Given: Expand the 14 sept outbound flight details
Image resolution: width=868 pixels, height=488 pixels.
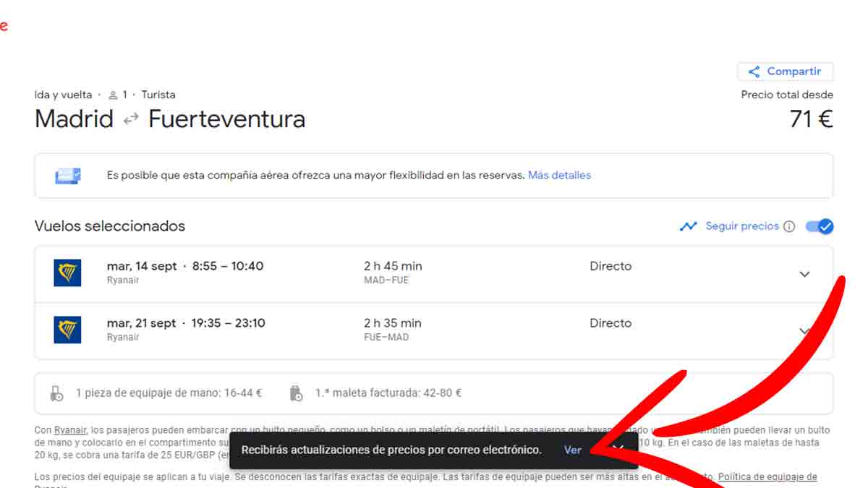Looking at the screenshot, I should (804, 274).
